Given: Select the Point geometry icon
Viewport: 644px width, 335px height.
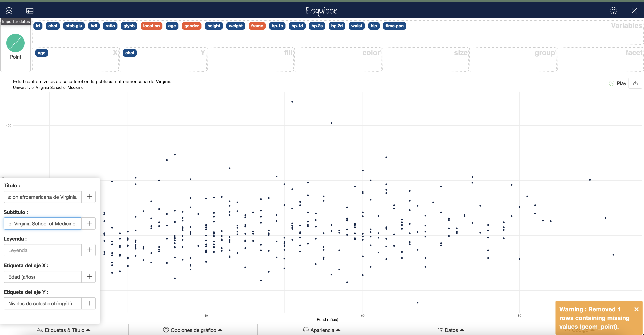Looking at the screenshot, I should (15, 43).
